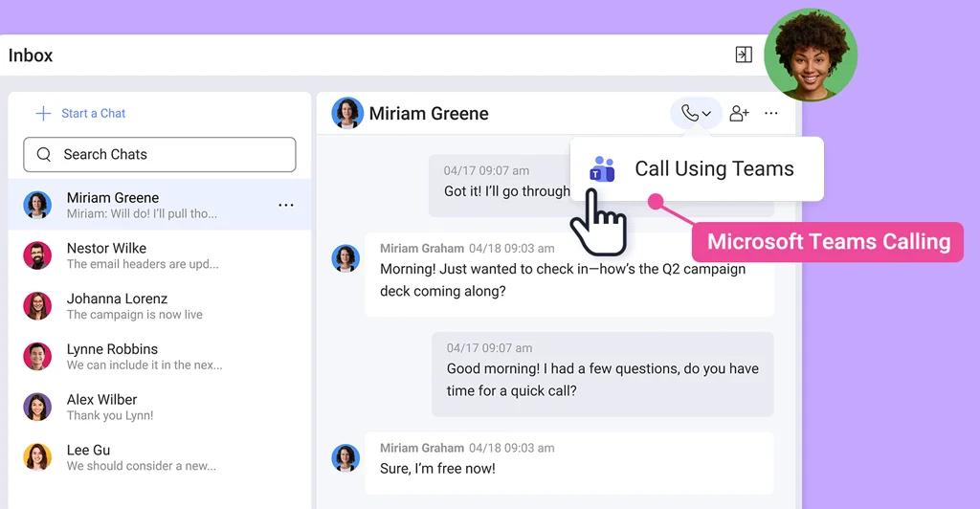Click the Start a Chat link
The image size is (980, 509).
tap(93, 113)
